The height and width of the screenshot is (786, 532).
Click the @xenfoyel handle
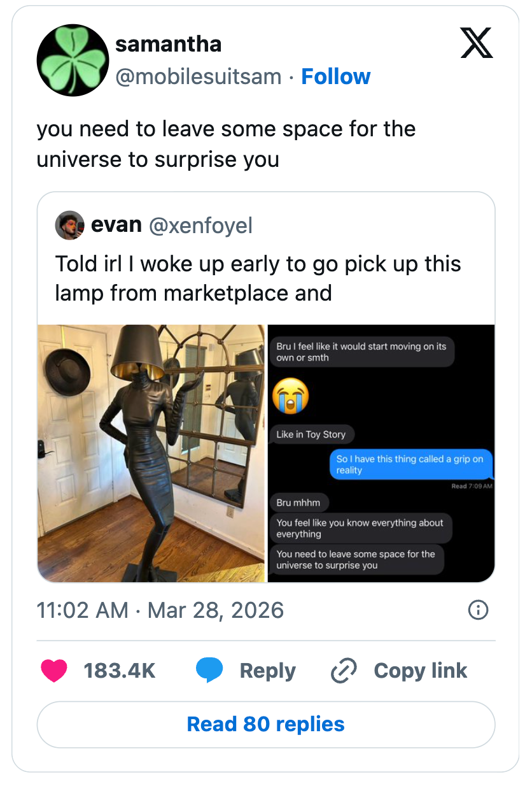[201, 225]
